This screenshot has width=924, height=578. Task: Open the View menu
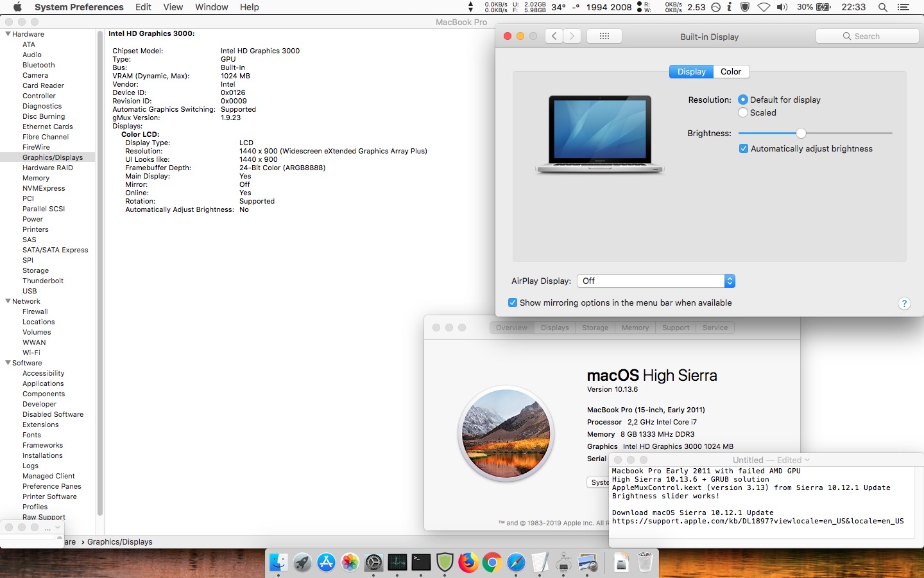click(x=173, y=7)
